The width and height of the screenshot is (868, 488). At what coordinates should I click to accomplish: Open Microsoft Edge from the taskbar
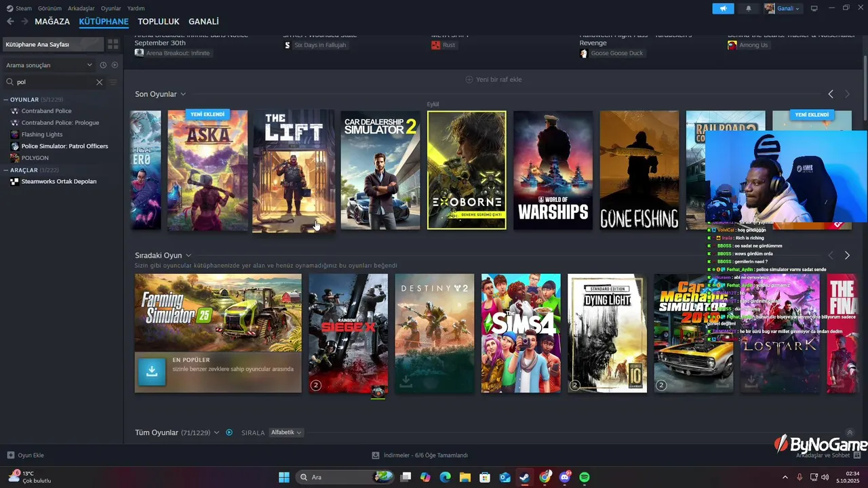tap(445, 477)
